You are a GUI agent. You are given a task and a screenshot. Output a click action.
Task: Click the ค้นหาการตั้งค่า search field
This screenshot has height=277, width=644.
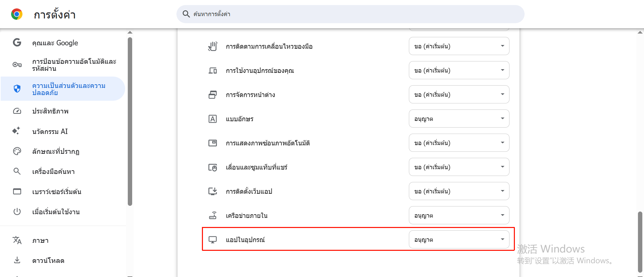[350, 14]
